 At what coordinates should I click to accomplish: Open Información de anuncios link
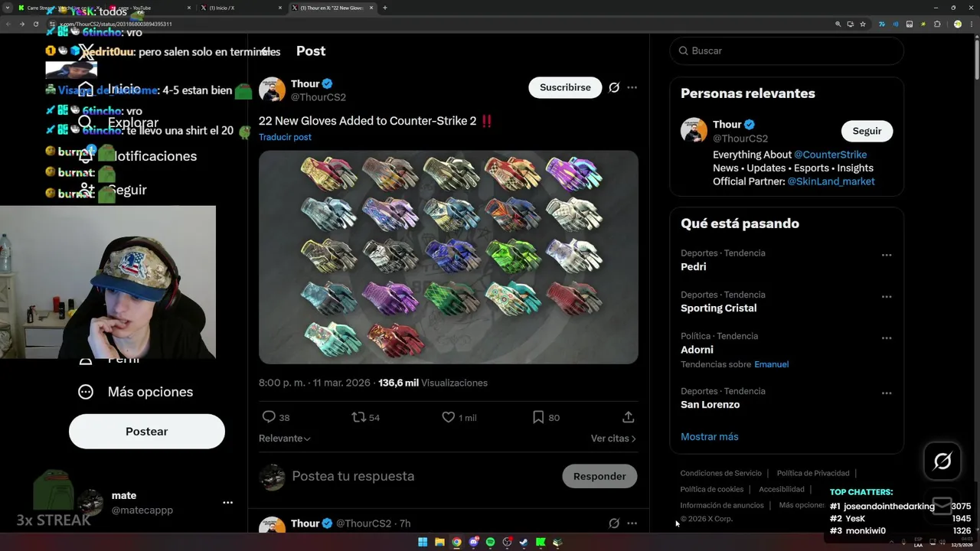tap(722, 505)
